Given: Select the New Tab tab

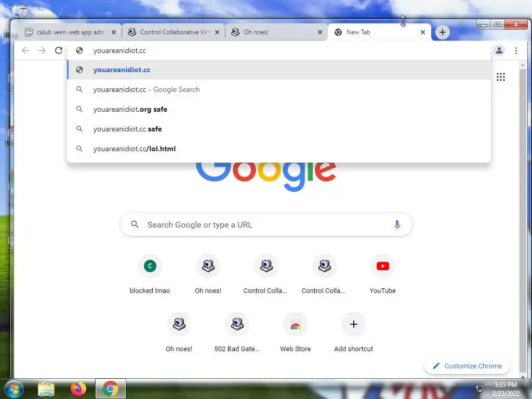Looking at the screenshot, I should [379, 32].
